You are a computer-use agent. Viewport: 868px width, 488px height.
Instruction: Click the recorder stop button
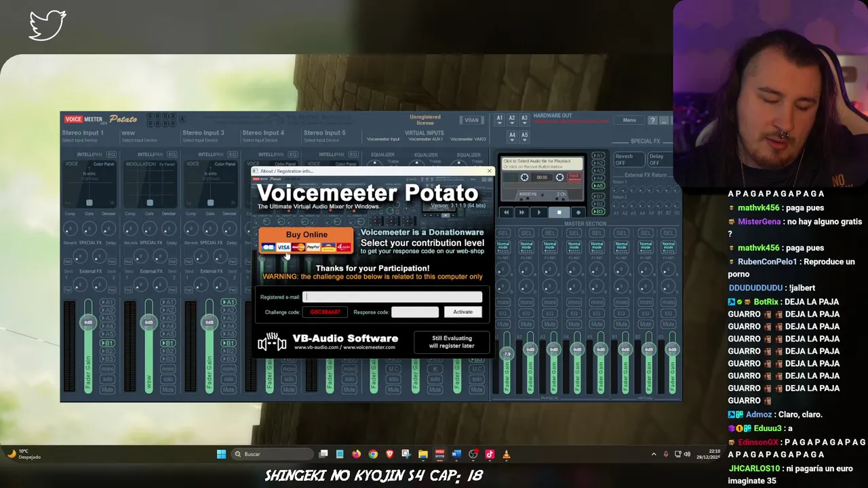(x=559, y=212)
